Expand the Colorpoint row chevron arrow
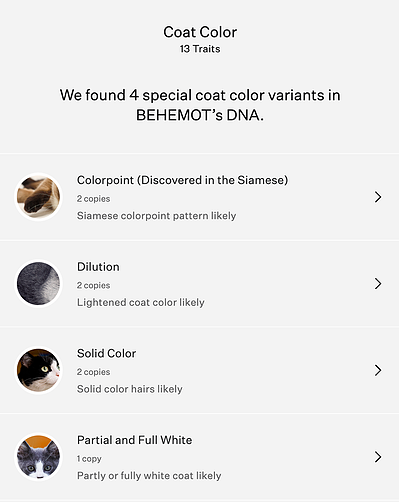Image resolution: width=399 pixels, height=502 pixels. pos(378,197)
